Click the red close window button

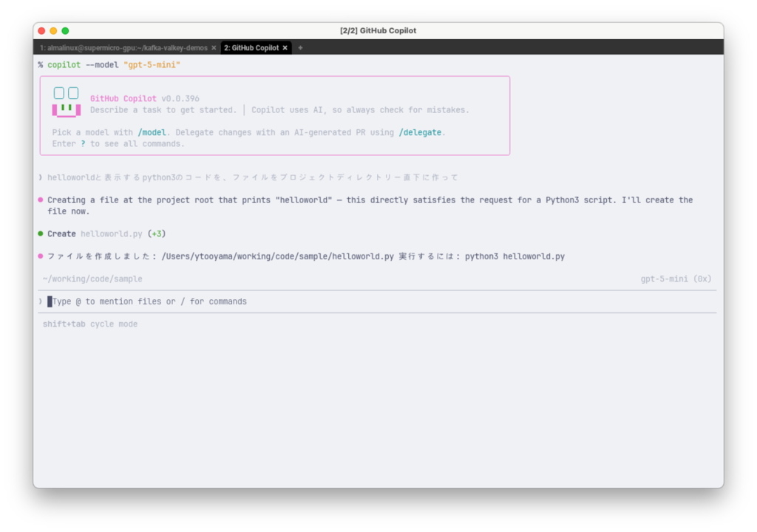[41, 31]
